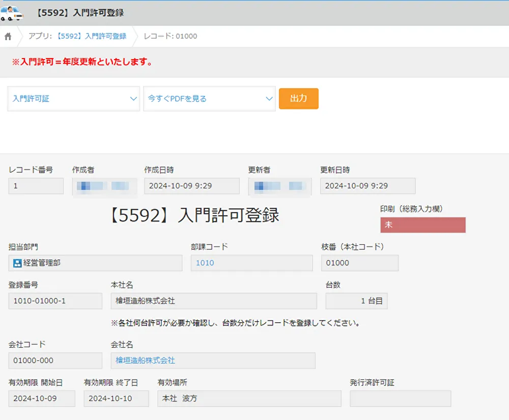The height and width of the screenshot is (420, 509).
Task: Click the 枝番 field showing 01000
Action: (359, 263)
